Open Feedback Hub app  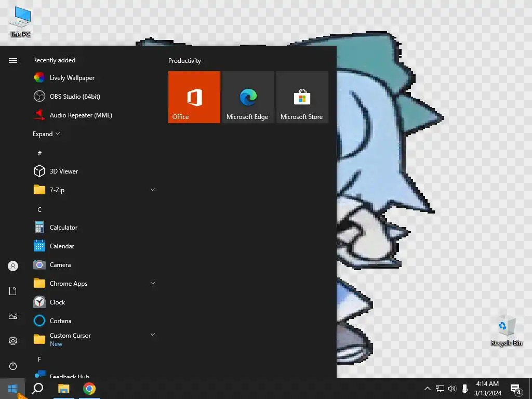[95, 374]
